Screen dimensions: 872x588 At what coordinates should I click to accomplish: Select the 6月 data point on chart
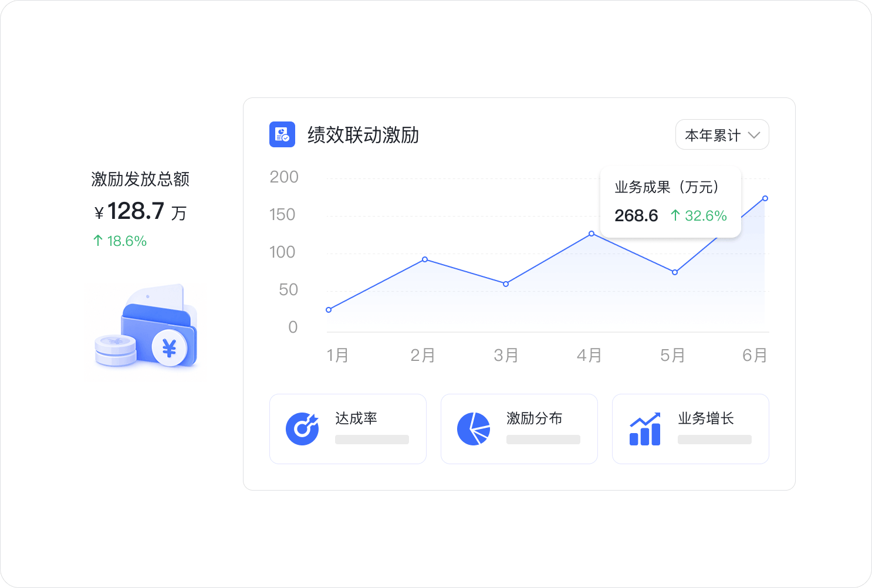(x=765, y=198)
